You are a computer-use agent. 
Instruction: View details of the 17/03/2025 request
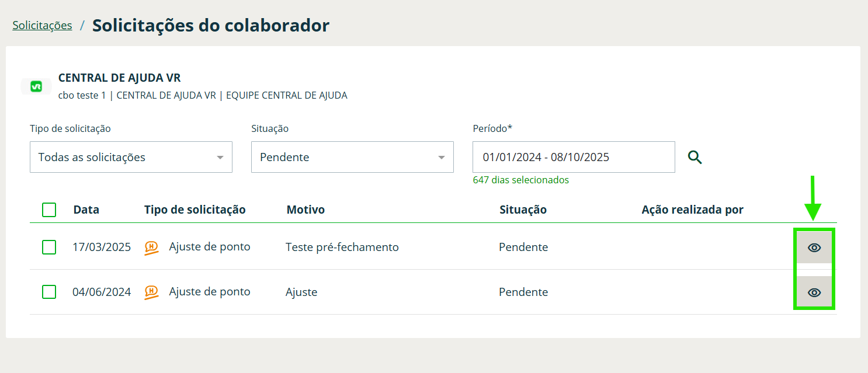click(x=814, y=247)
